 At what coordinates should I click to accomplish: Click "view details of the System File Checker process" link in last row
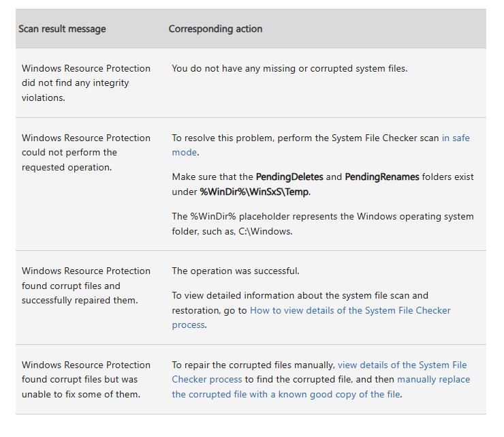click(402, 365)
